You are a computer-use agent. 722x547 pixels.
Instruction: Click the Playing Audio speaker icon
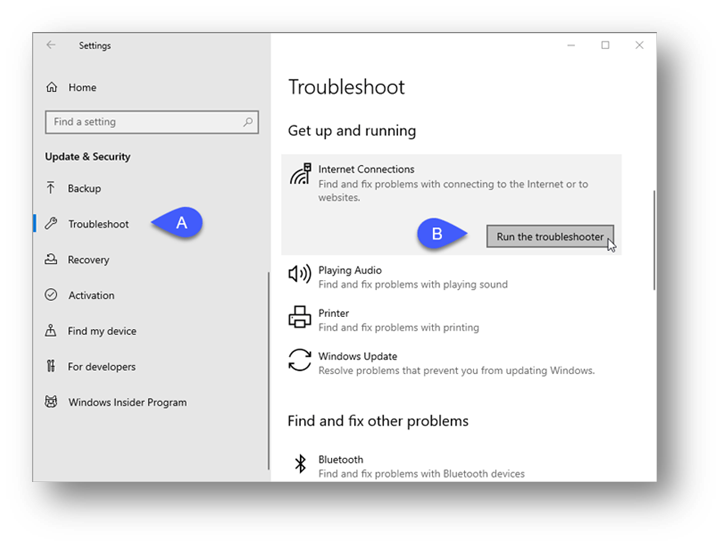point(300,274)
